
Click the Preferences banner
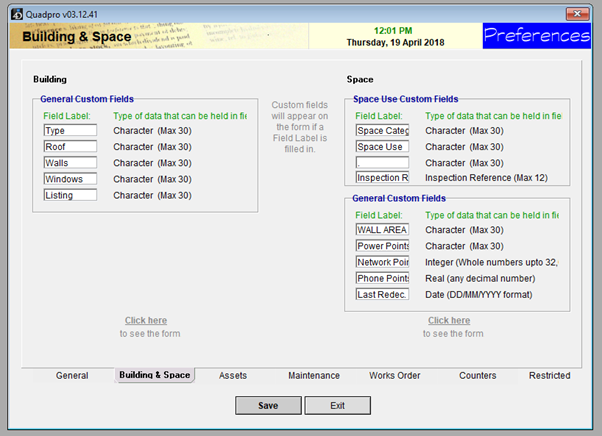(x=537, y=36)
